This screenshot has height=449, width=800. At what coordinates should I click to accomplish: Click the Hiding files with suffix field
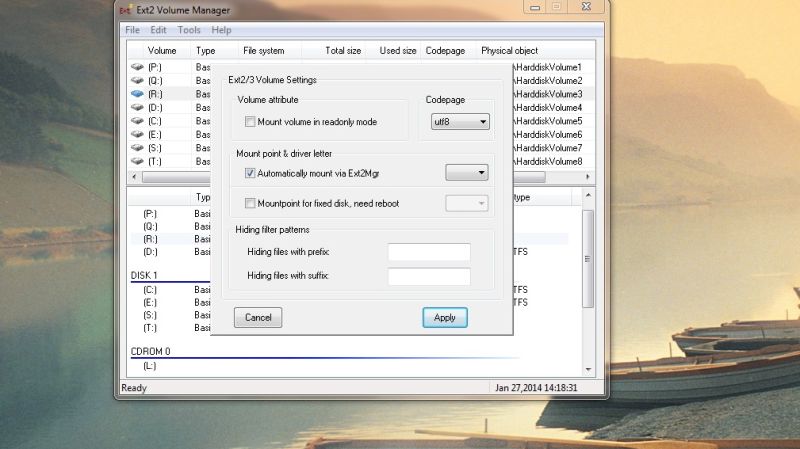tap(429, 276)
